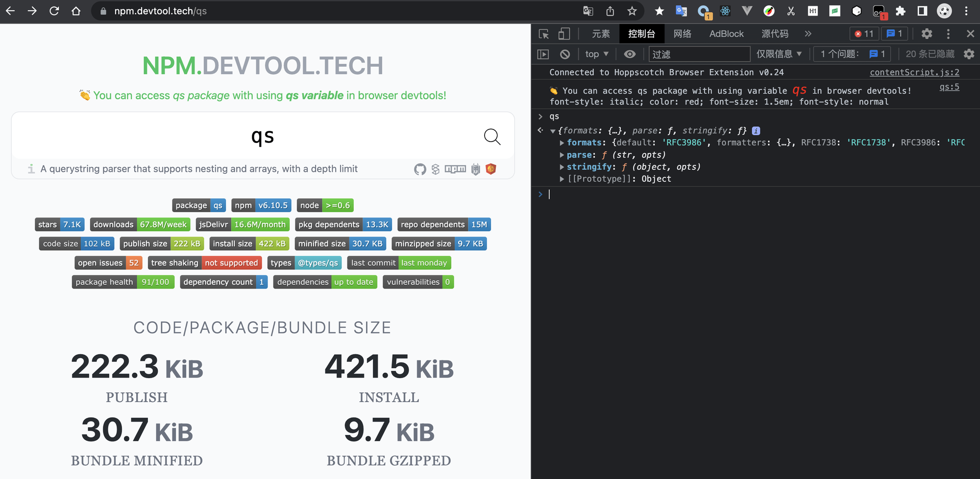Viewport: 980px width, 479px height.
Task: Switch to the 元素 tab
Action: click(x=601, y=34)
